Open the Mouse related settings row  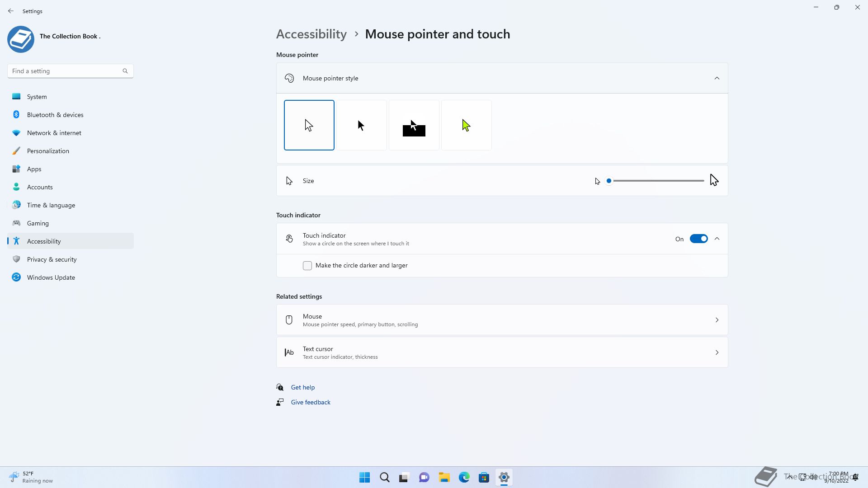click(x=502, y=320)
